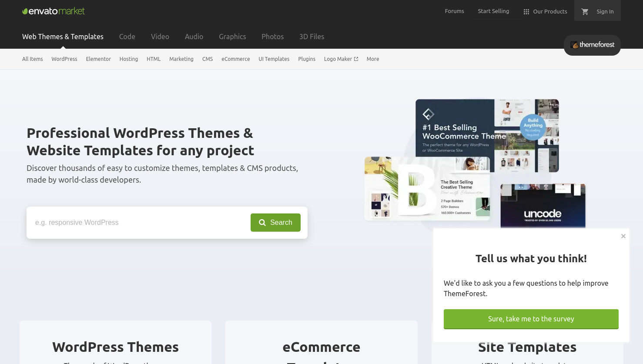Click the green Search button
Viewport: 643px width, 364px height.
click(x=275, y=223)
